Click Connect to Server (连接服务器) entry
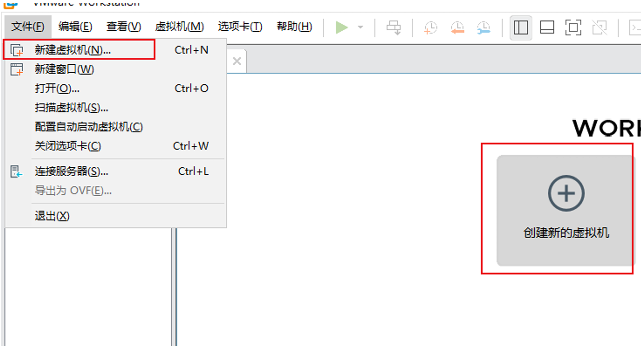Viewport: 644px width, 349px height. pos(71,171)
